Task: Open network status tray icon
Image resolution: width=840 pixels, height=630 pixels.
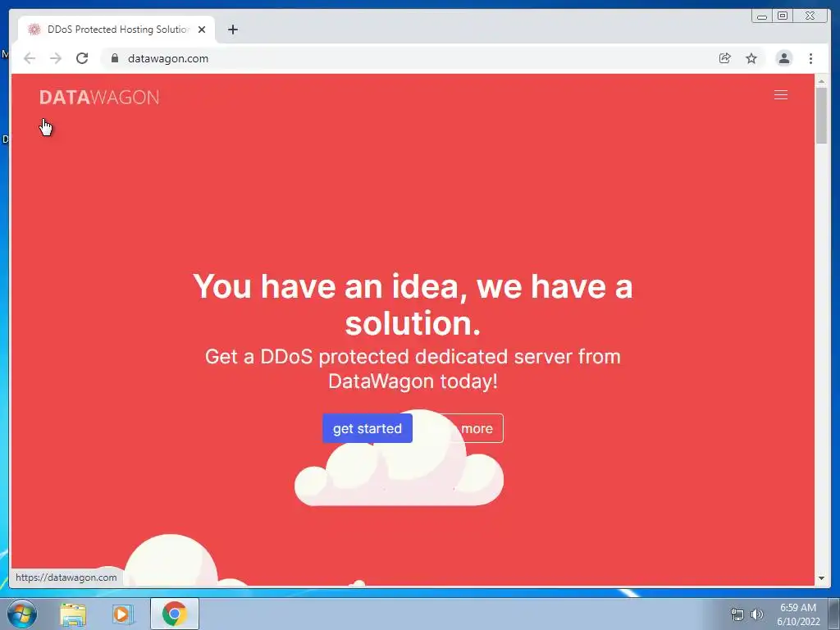Action: coord(737,614)
